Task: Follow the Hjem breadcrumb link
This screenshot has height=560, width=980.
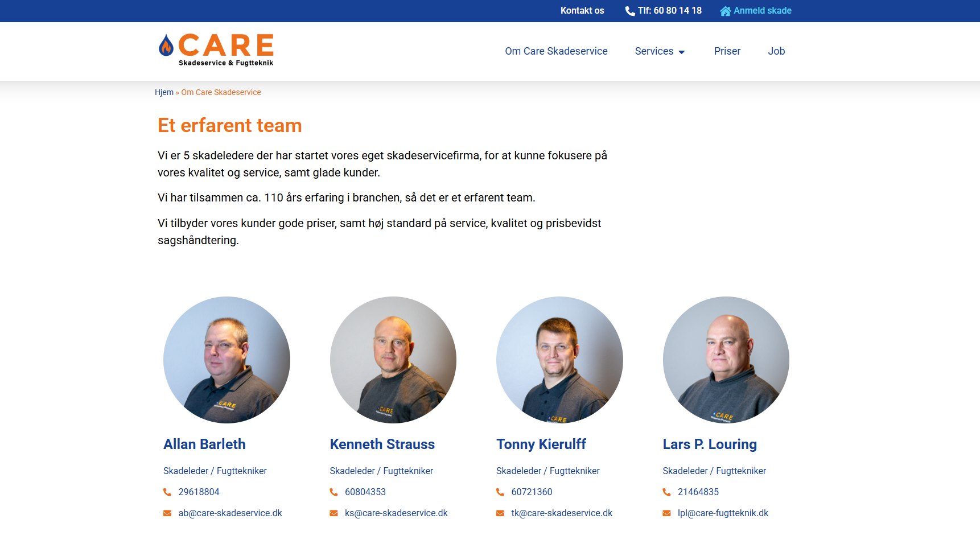Action: [x=164, y=92]
